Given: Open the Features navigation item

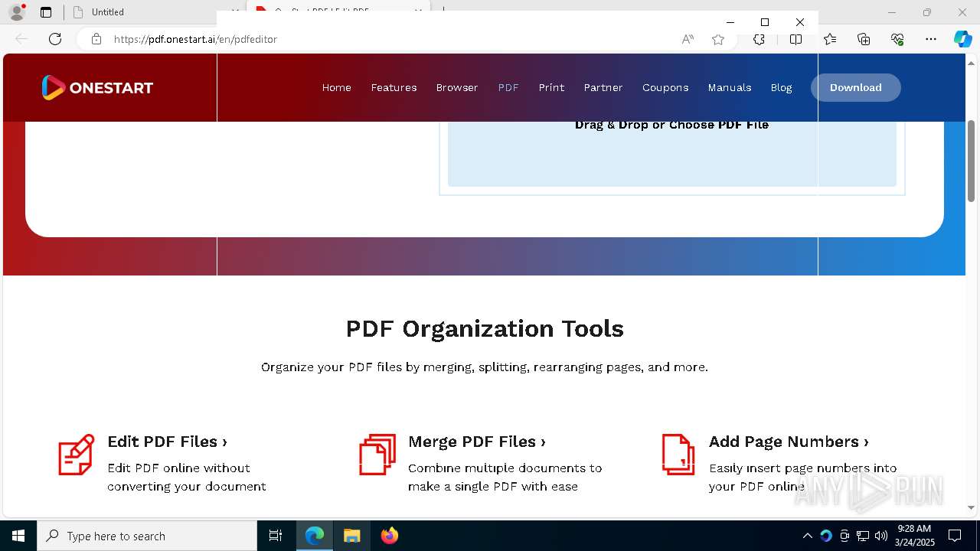Looking at the screenshot, I should (394, 87).
